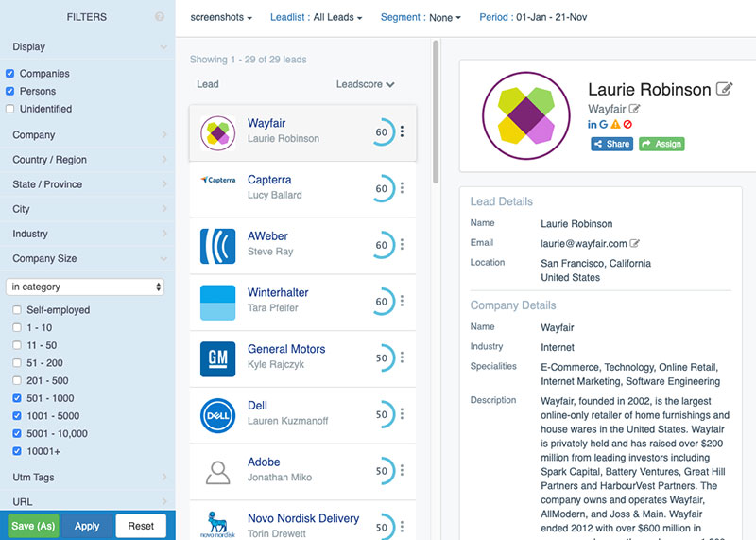Open the Capterra lead link
756x540 pixels.
point(269,180)
